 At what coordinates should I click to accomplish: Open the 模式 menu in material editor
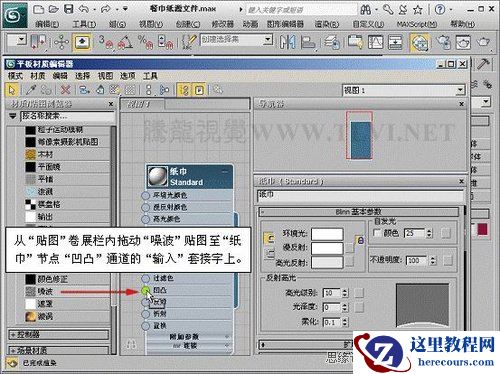coord(15,76)
